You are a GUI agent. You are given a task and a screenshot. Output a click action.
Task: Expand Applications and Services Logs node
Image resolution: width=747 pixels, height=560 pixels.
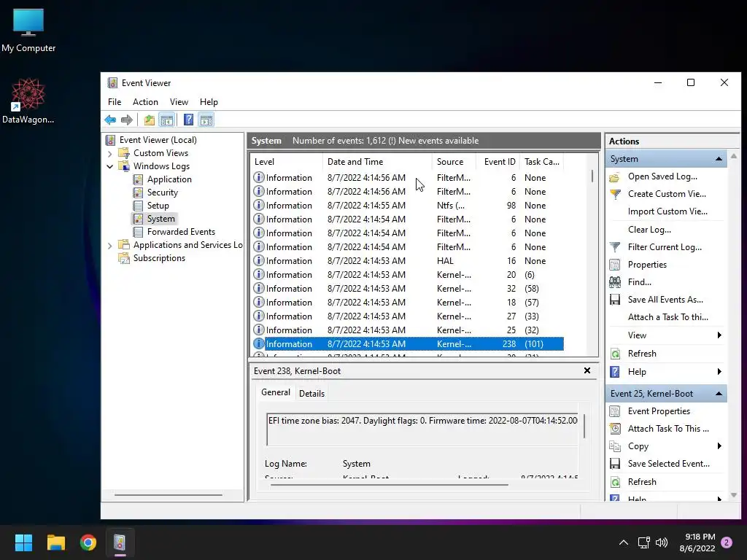pos(110,246)
